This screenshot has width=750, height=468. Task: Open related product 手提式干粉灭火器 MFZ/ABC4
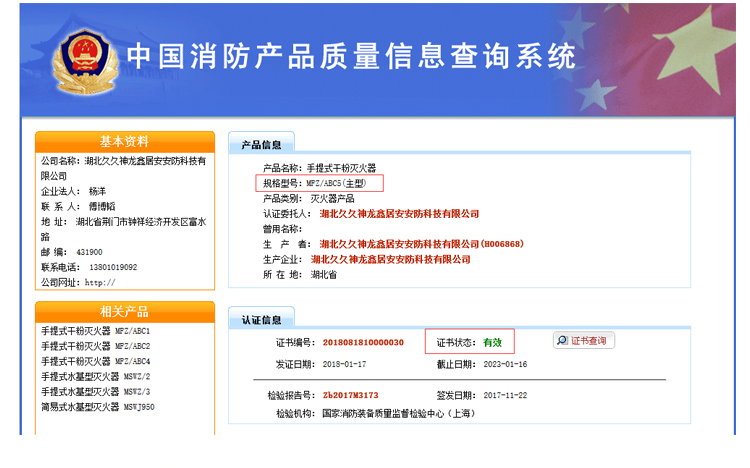(x=95, y=361)
